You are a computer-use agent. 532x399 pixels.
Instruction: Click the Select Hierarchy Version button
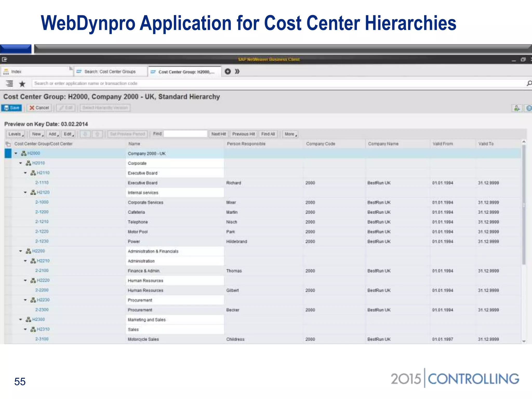click(105, 108)
